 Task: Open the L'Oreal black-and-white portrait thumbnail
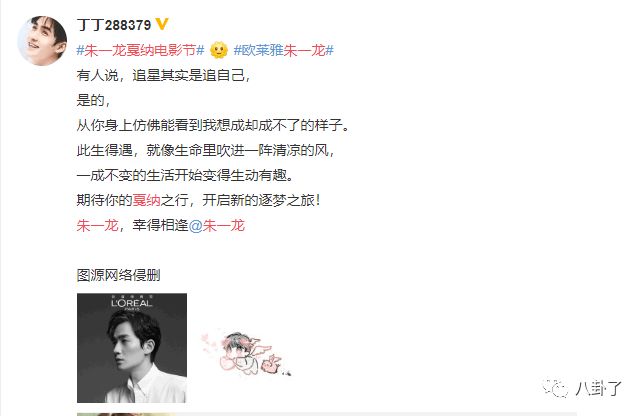(x=132, y=347)
